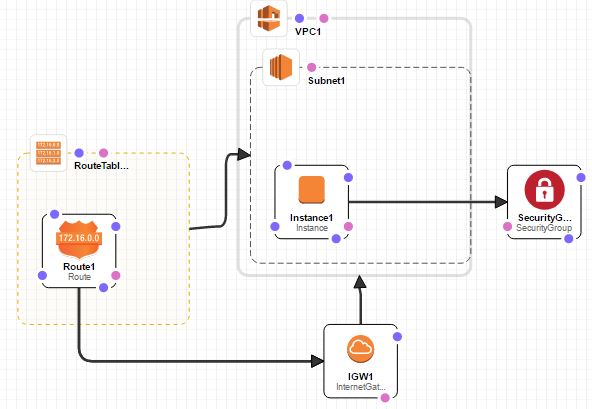Select the connector from Instance1 to SecurityGroup
Image resolution: width=592 pixels, height=409 pixels.
(x=423, y=202)
